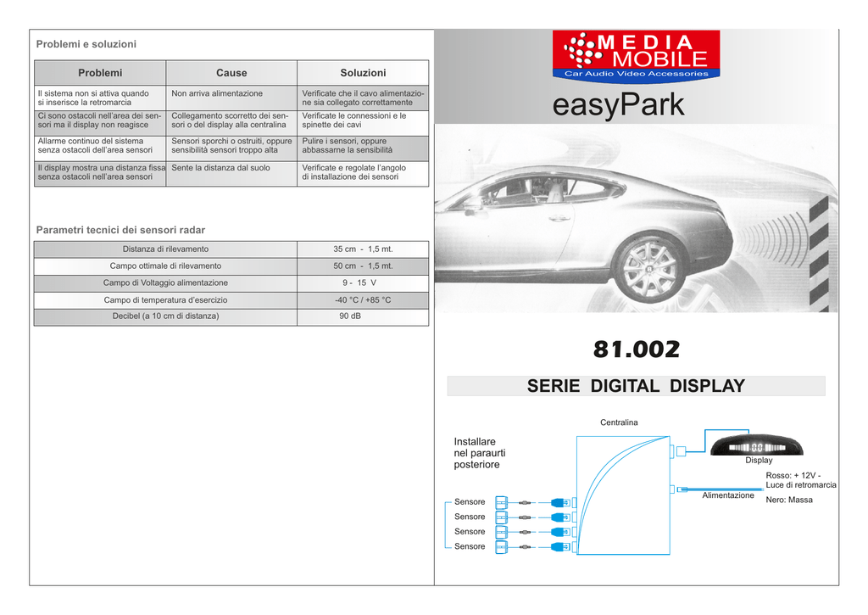Click the easyPark product title

pyautogui.click(x=618, y=108)
